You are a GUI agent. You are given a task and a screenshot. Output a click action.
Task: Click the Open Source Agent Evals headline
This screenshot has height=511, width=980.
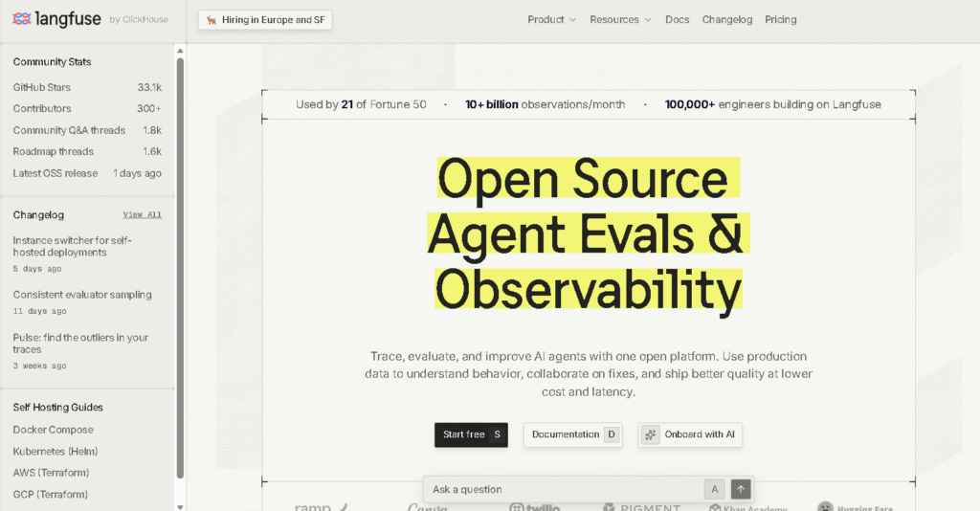(589, 233)
